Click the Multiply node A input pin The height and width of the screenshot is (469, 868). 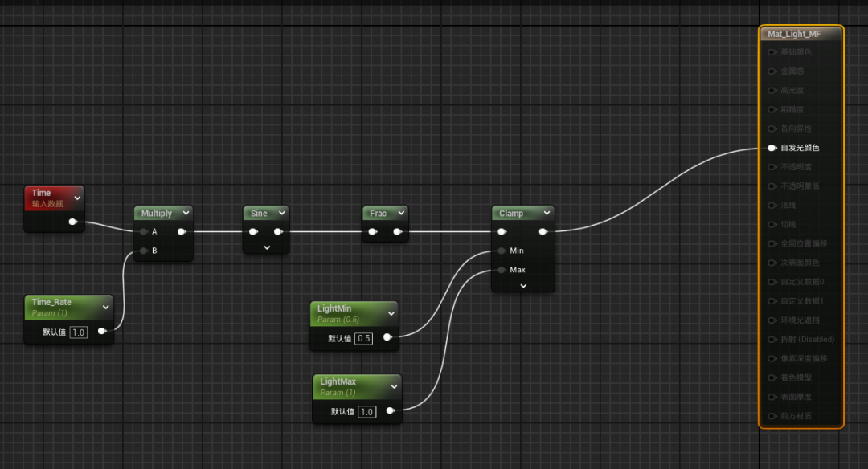coord(144,232)
